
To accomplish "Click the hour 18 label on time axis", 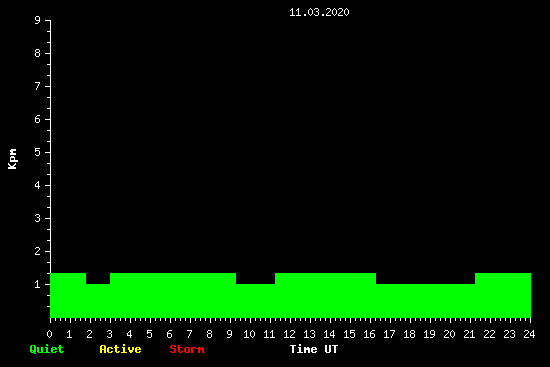I will (409, 334).
